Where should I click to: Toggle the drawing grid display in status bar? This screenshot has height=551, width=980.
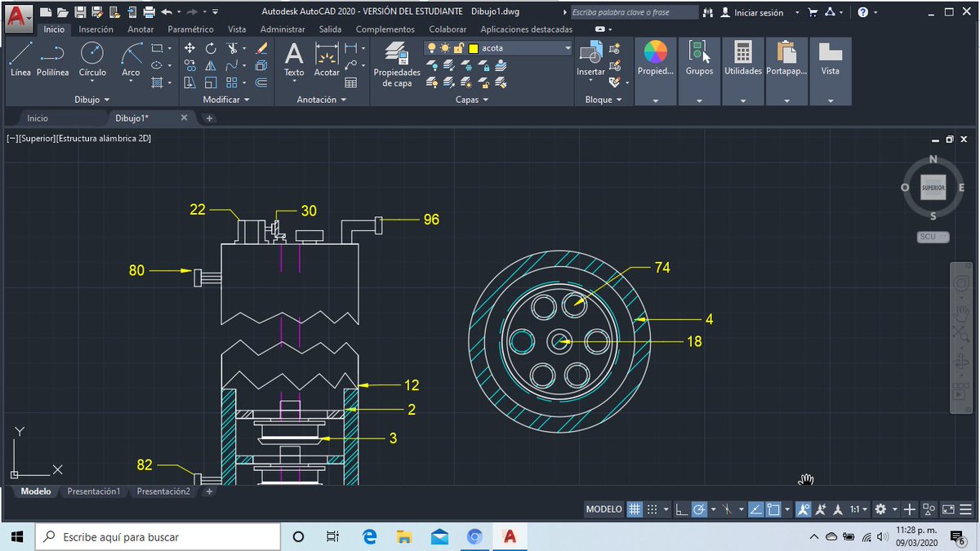point(635,509)
